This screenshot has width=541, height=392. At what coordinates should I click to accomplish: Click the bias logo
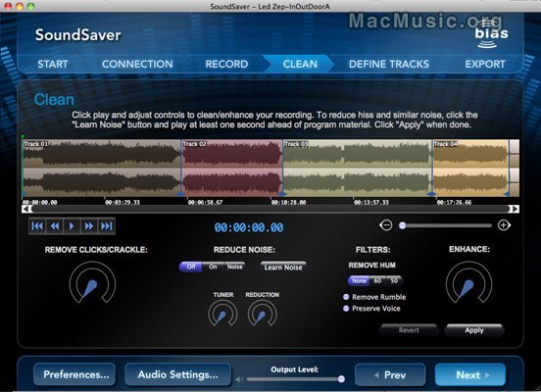pos(491,34)
